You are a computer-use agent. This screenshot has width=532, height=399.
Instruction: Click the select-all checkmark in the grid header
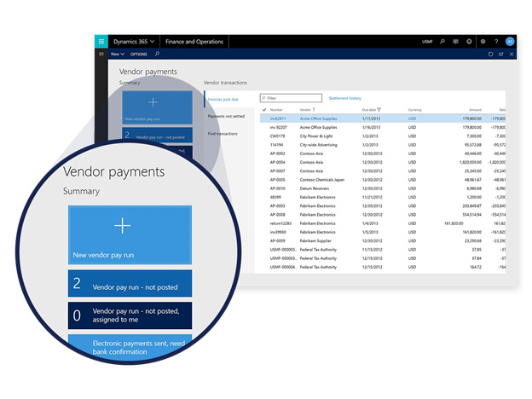click(264, 110)
